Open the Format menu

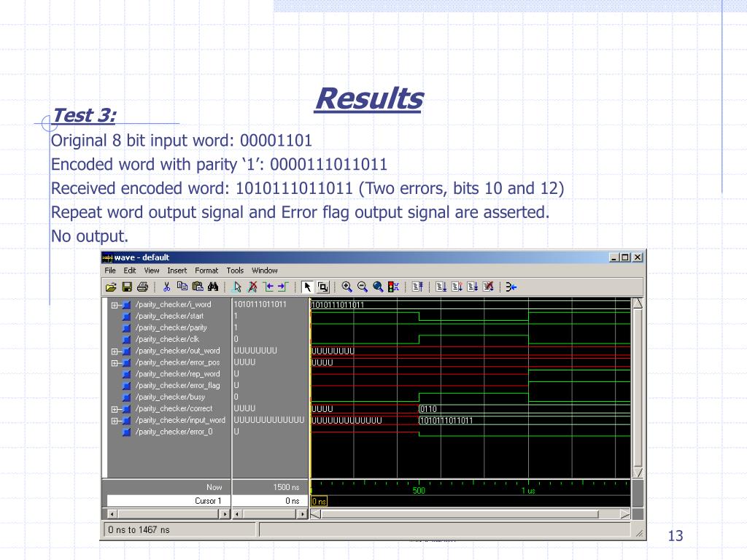[206, 271]
